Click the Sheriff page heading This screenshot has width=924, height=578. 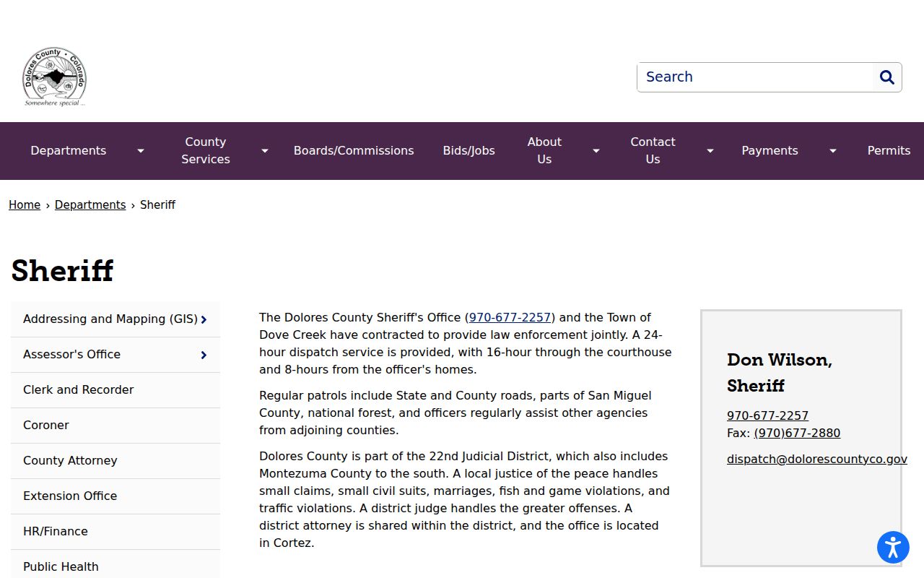(63, 271)
